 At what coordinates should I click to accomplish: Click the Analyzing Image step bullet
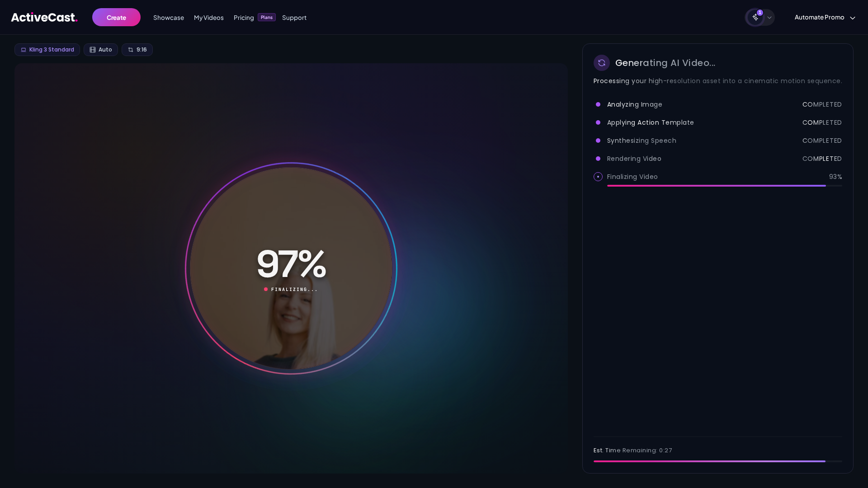coord(598,104)
